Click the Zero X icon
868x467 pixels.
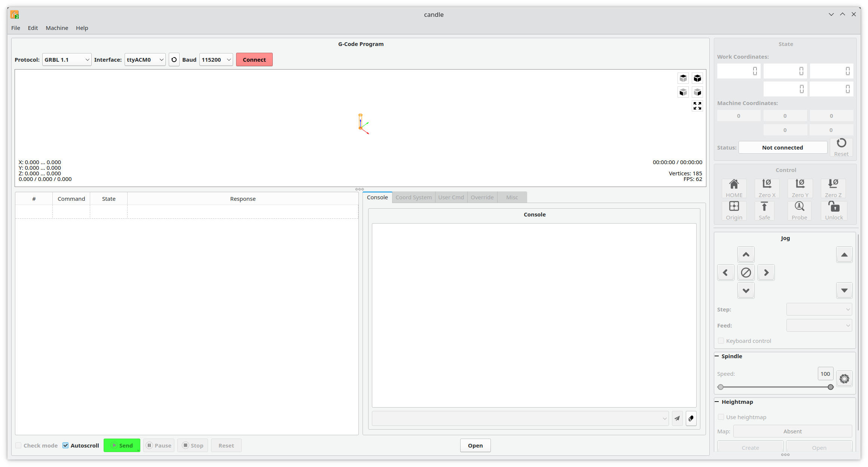tap(767, 188)
